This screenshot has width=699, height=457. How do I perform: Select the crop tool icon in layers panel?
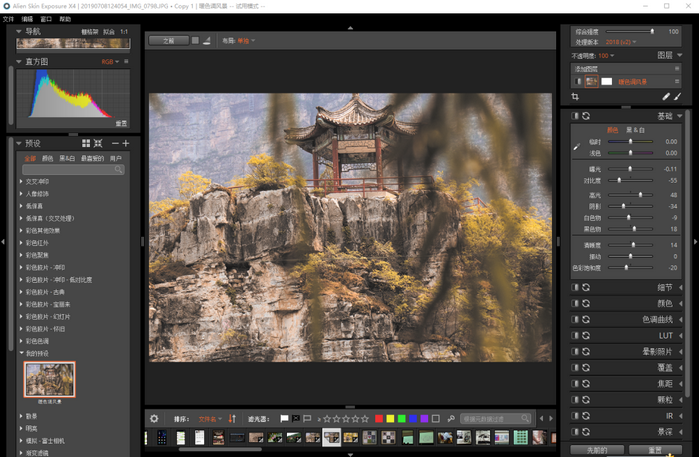(575, 97)
